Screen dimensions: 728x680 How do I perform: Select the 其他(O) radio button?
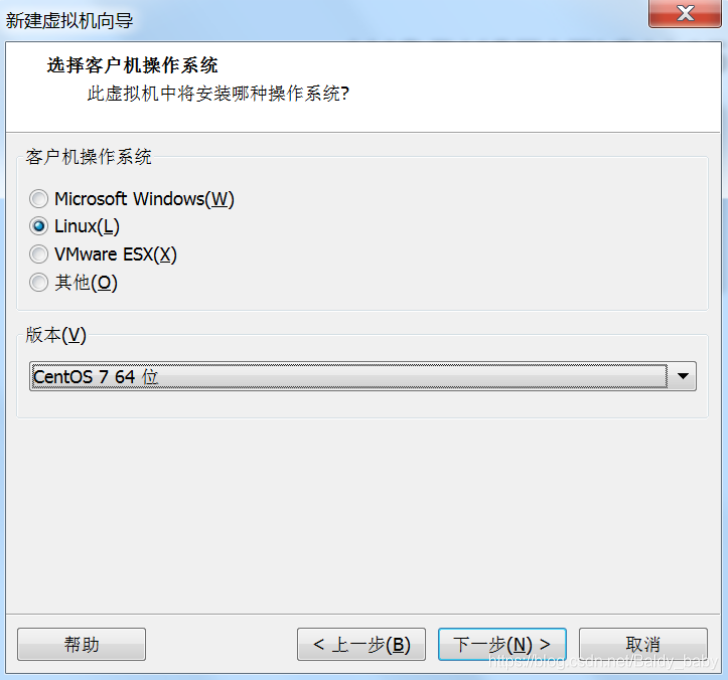[x=39, y=282]
